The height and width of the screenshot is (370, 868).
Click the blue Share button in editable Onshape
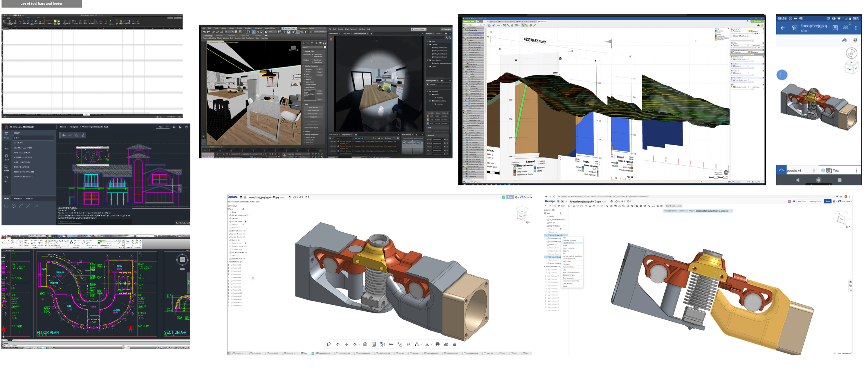[828, 201]
